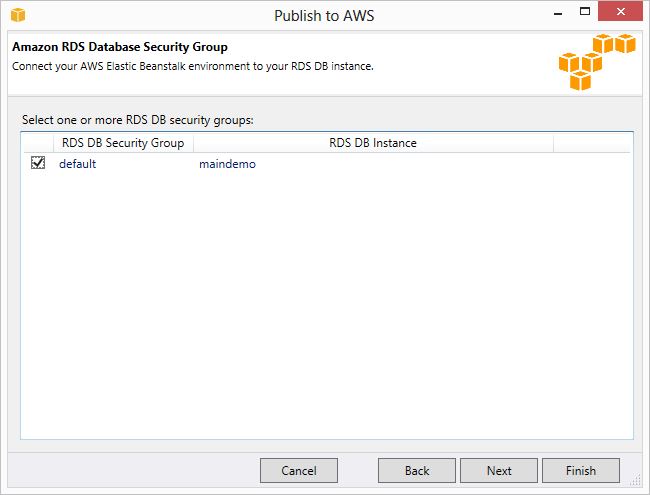Click empty area of security groups list

[327, 305]
